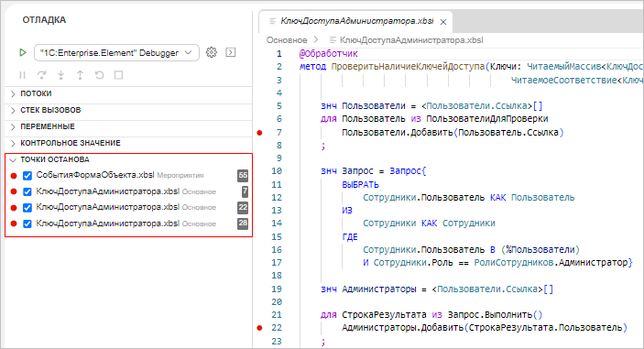Uncheck the СобытияФормаОбъекта.xbsl breakpoint checkbox
The image size is (644, 349).
point(27,176)
